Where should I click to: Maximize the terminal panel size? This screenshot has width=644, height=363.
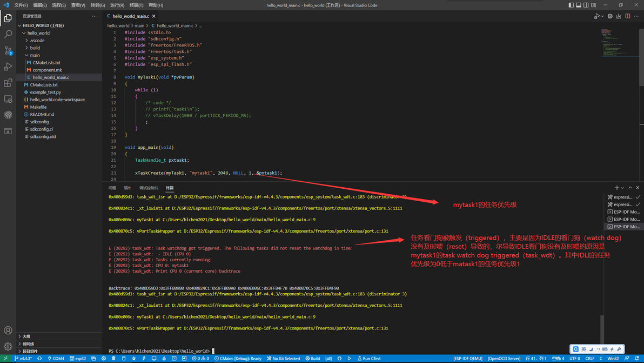pyautogui.click(x=630, y=188)
